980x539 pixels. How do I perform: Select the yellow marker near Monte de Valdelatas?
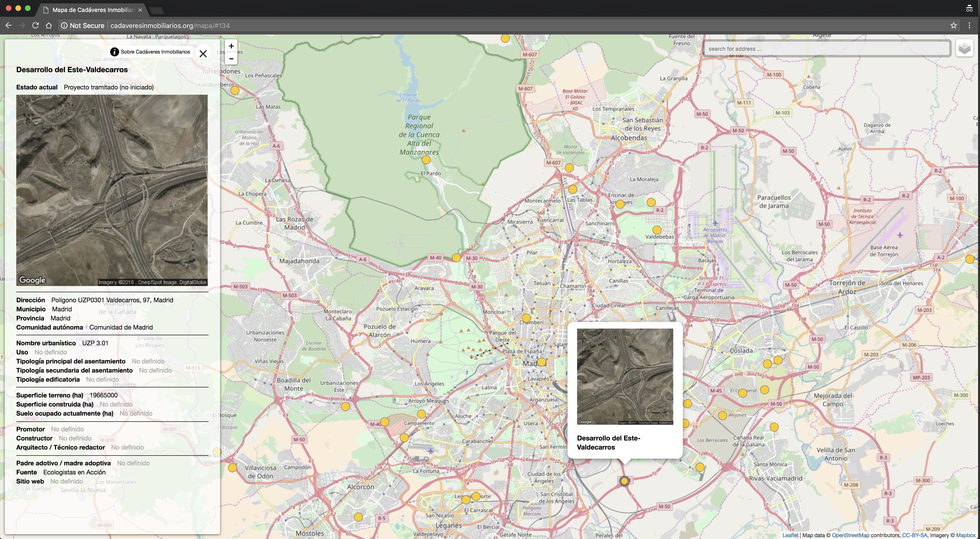point(569,168)
